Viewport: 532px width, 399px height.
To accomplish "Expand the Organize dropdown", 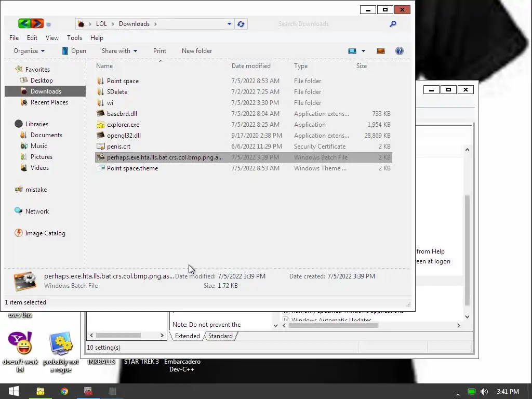I will point(29,51).
